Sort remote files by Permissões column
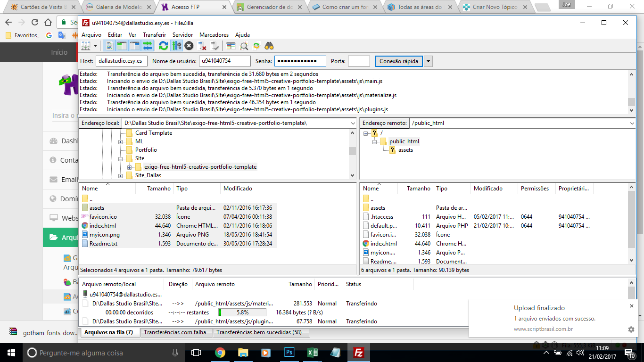This screenshot has width=644, height=362. coord(537,189)
